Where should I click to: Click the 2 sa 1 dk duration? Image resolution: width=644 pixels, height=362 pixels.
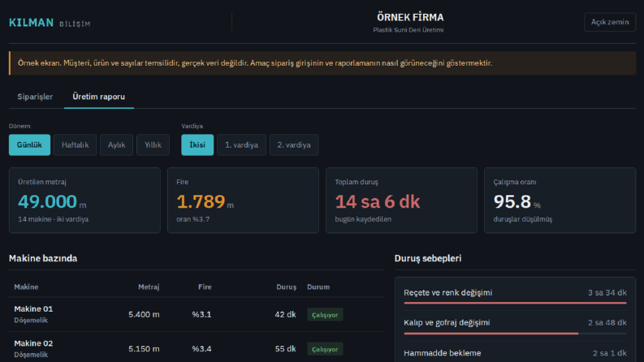point(610,353)
